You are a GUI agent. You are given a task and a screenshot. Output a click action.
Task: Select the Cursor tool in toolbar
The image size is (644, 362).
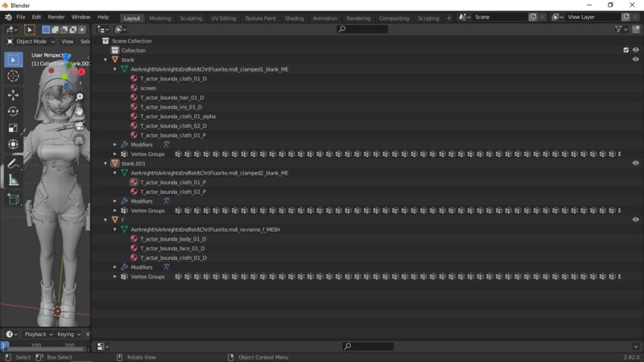click(x=13, y=76)
